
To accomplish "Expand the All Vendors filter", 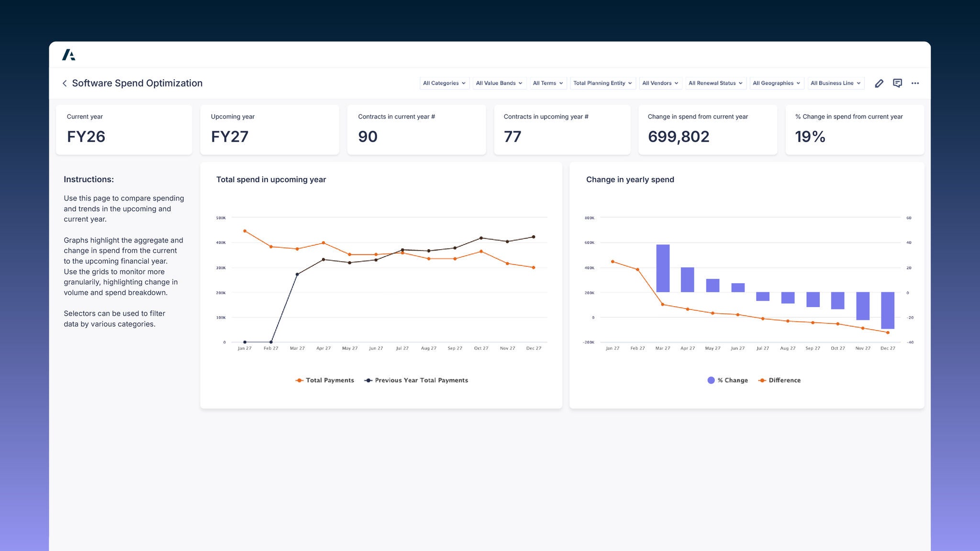I will (x=660, y=83).
